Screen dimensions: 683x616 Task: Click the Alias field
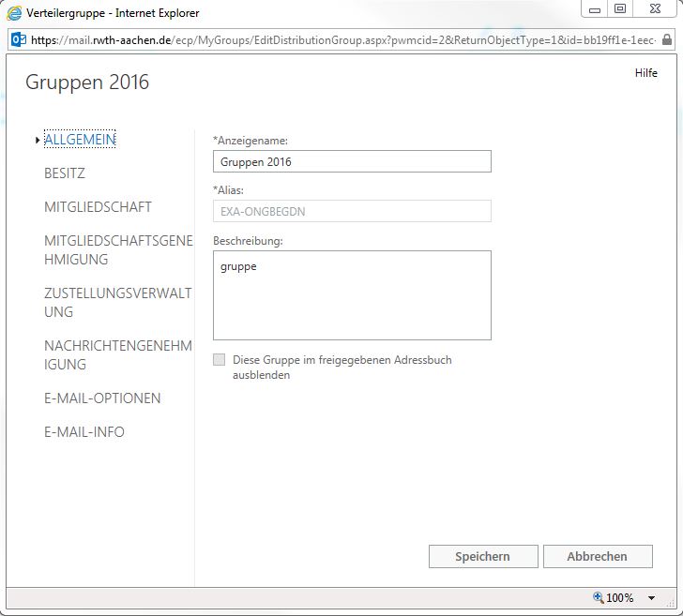click(352, 211)
